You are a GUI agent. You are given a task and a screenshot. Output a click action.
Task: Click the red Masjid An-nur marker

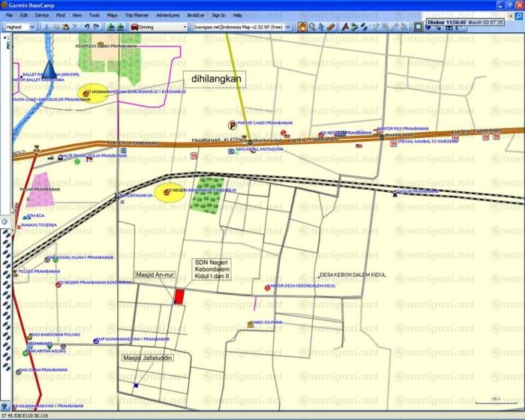point(178,295)
